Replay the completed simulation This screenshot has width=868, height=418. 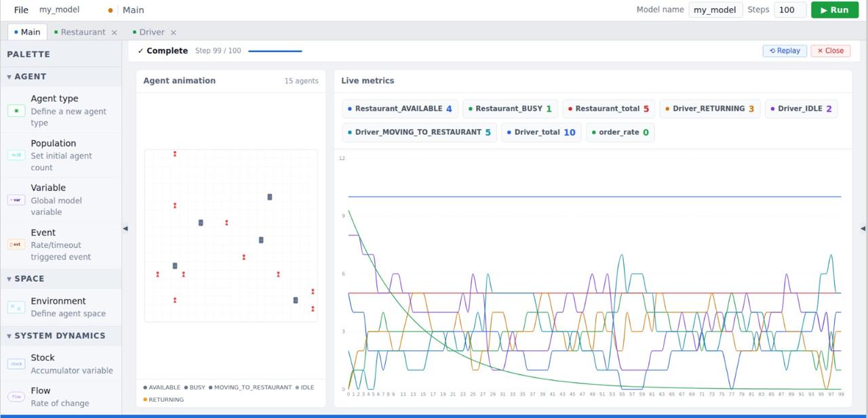coord(785,51)
